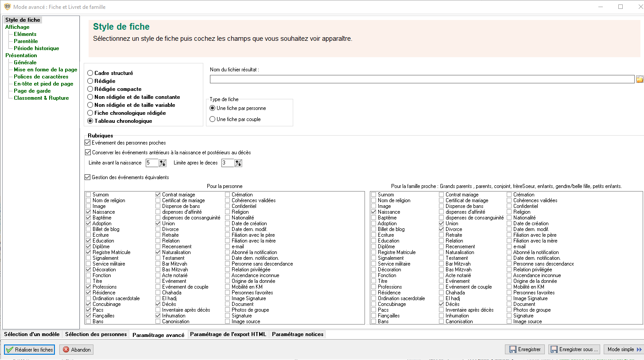
Task: Uncheck Baptême in the Pour la personne list
Action: pos(89,218)
